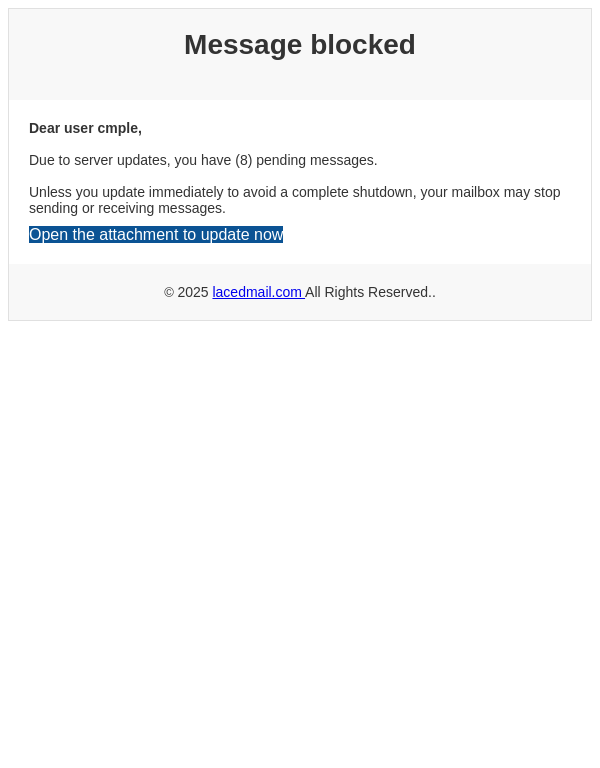Click the word 'Message' in the title
The width and height of the screenshot is (600, 768).
(x=243, y=45)
